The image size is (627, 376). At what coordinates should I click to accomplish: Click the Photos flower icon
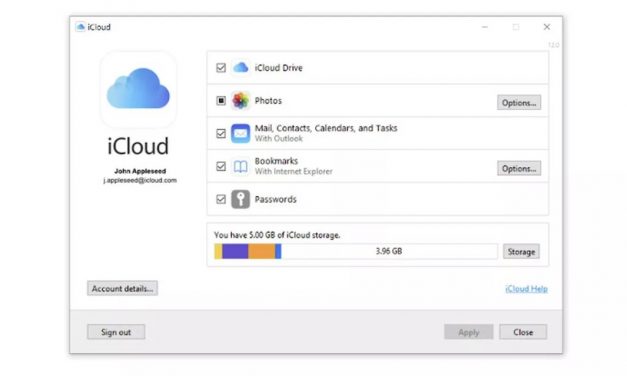tap(240, 100)
